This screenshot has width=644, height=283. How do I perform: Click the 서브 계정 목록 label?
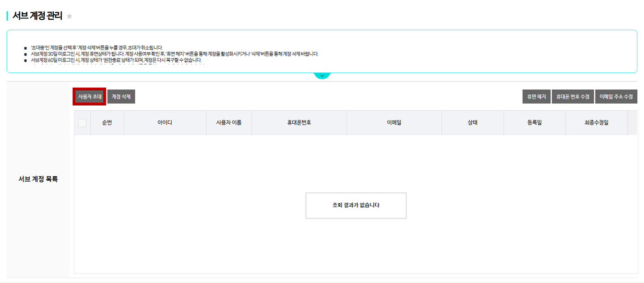[x=38, y=179]
